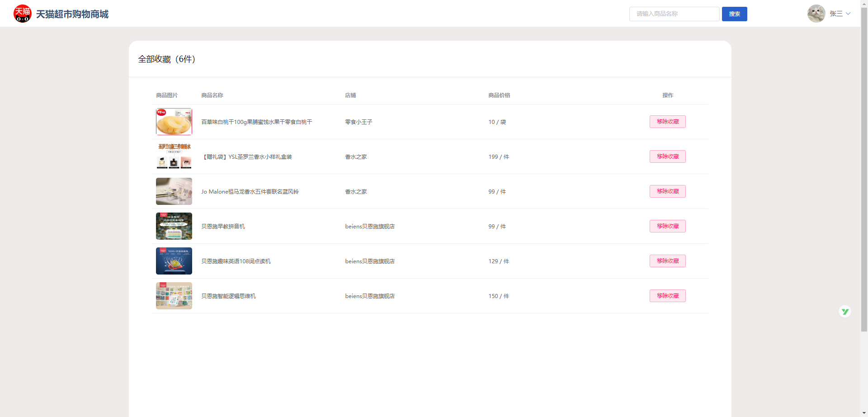Click price 99 / 件 for 贝恩施早教拼音机
Screen dimensions: 868x417
[497, 227]
